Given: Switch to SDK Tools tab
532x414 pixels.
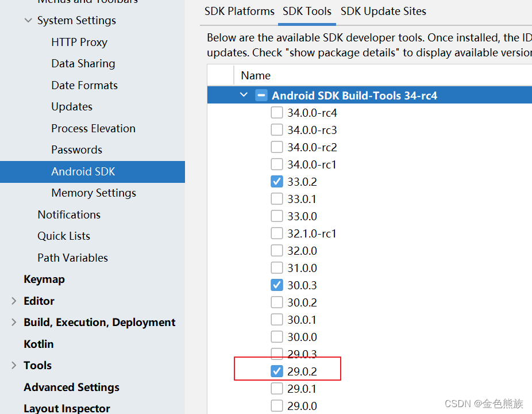Looking at the screenshot, I should (x=307, y=11).
